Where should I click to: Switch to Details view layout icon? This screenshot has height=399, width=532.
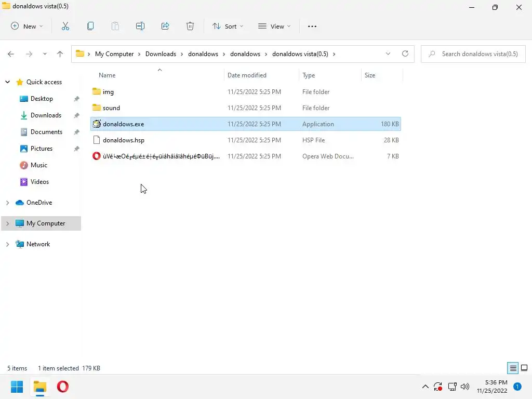(x=513, y=368)
